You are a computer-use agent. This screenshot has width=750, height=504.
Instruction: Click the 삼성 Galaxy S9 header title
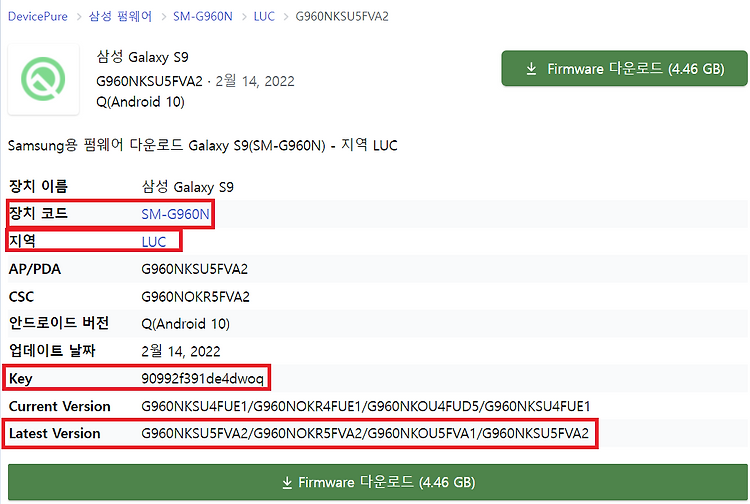pyautogui.click(x=143, y=57)
